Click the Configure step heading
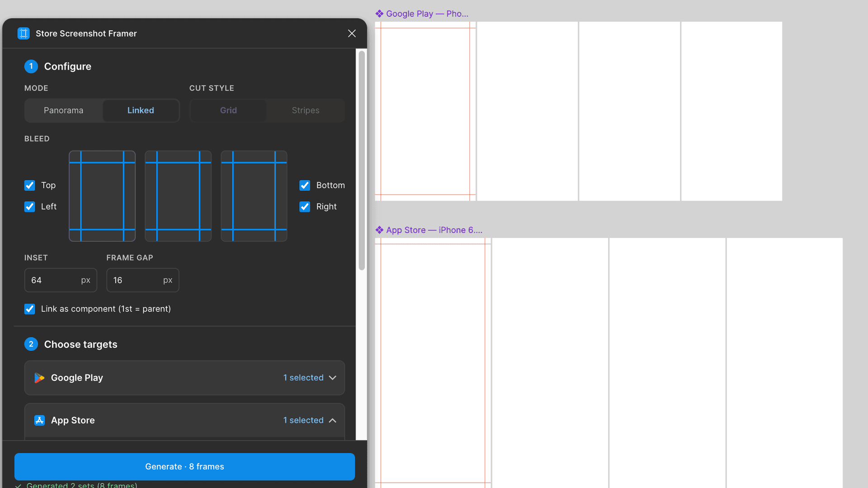Image resolution: width=868 pixels, height=488 pixels. coord(67,66)
